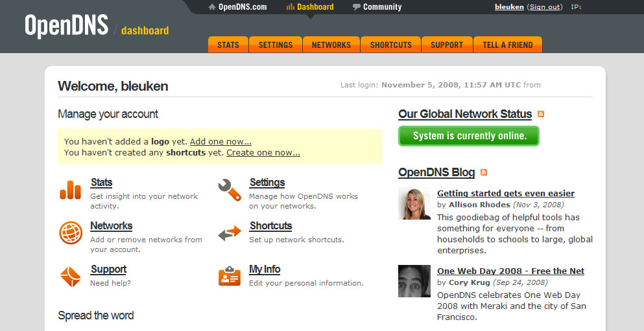Go to the SHORTCUTS tab
Image resolution: width=644 pixels, height=331 pixels.
pos(391,45)
